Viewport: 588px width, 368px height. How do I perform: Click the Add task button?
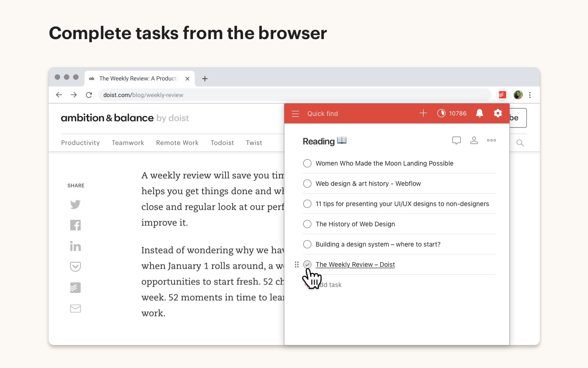click(x=330, y=284)
